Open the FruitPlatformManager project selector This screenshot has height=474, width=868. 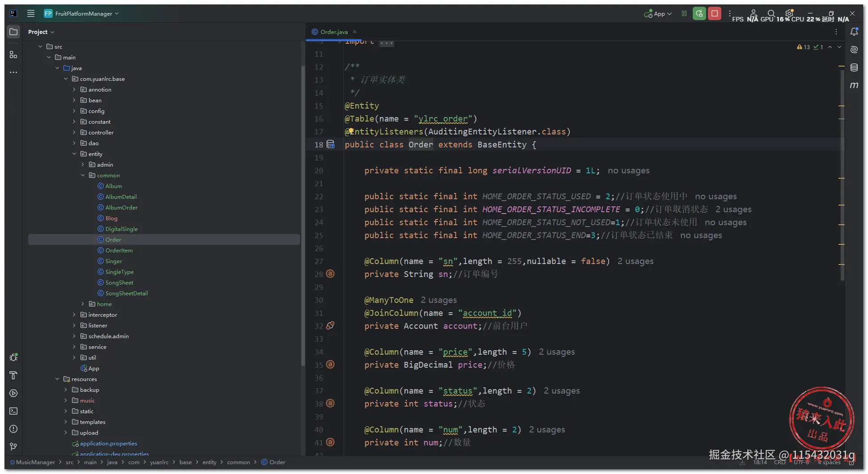pos(81,13)
